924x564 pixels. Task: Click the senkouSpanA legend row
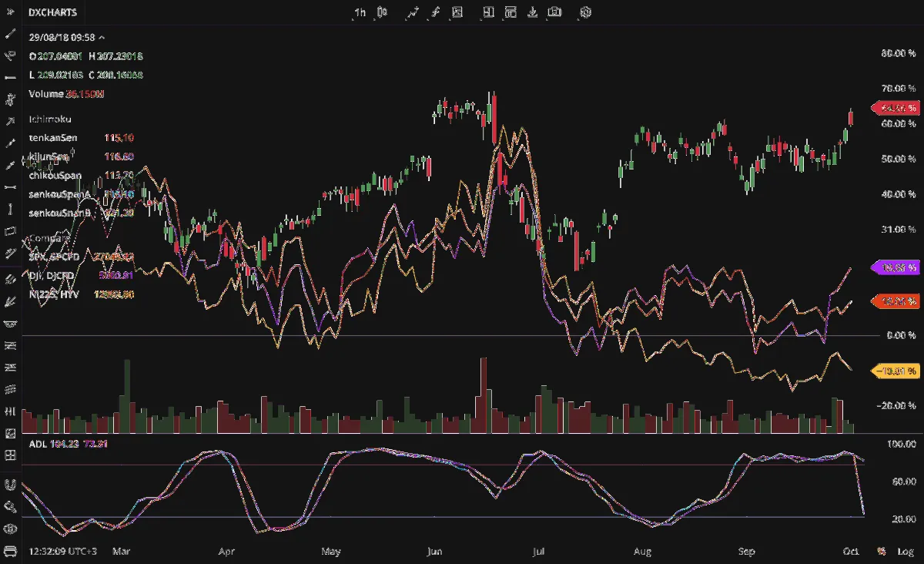82,194
